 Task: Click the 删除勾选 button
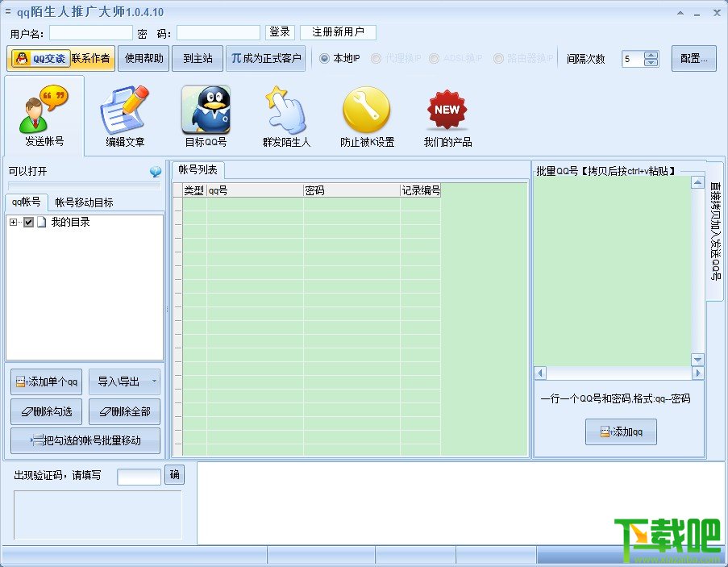(x=47, y=411)
